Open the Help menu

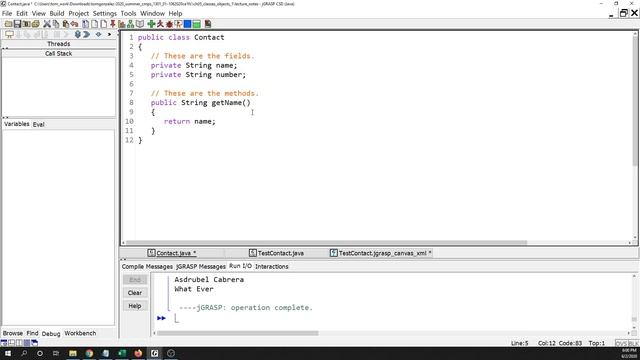click(175, 13)
